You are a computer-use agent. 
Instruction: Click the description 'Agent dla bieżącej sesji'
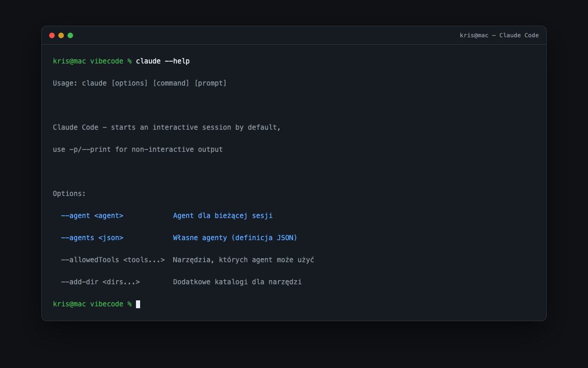223,216
